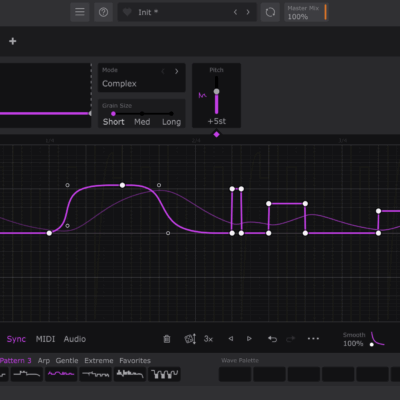The image size is (400, 400).
Task: Enable Sync trigger mode
Action: [16, 339]
